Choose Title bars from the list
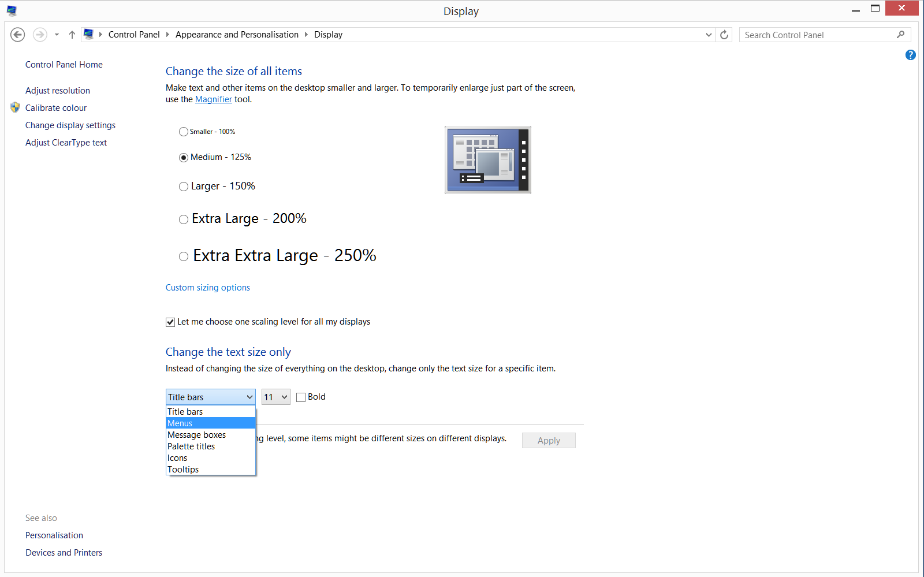The width and height of the screenshot is (924, 577). (211, 412)
